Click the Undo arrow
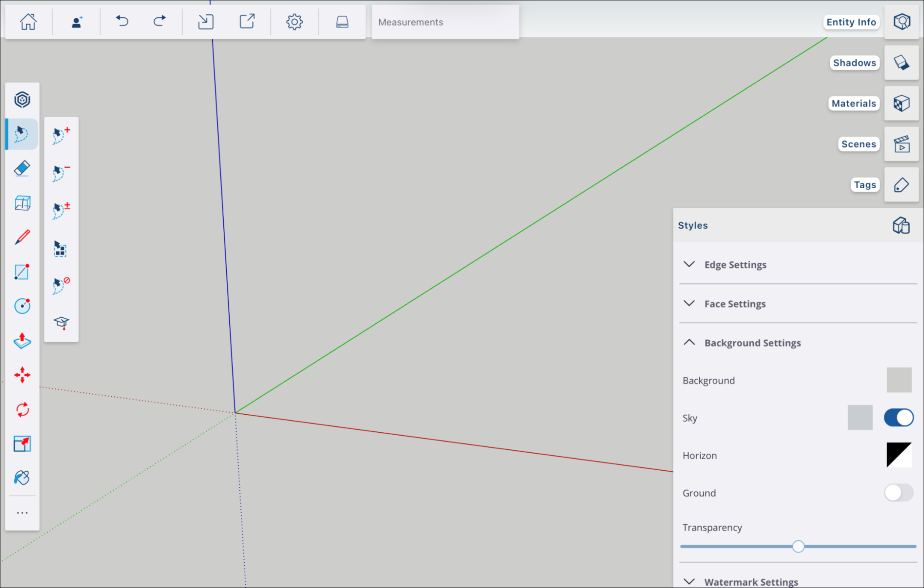Screen dimensions: 924x588 tap(122, 21)
